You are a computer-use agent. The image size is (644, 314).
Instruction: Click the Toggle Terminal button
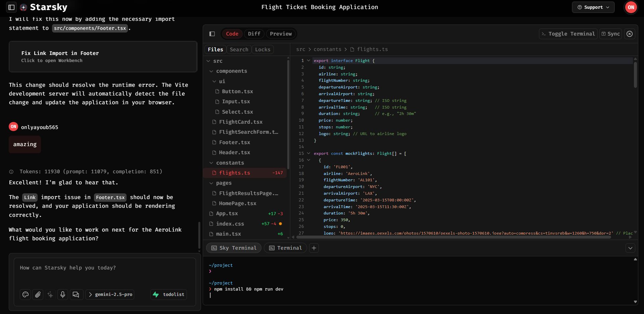tap(568, 34)
